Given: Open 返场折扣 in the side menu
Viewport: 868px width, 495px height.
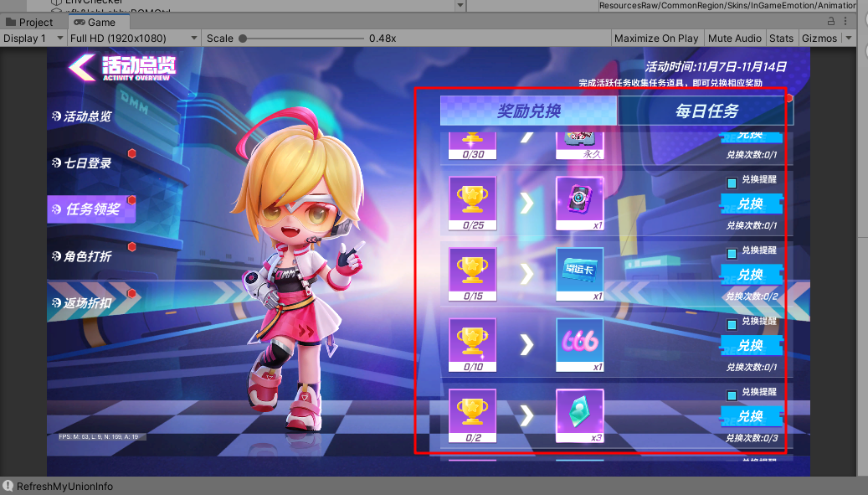Looking at the screenshot, I should coord(82,302).
